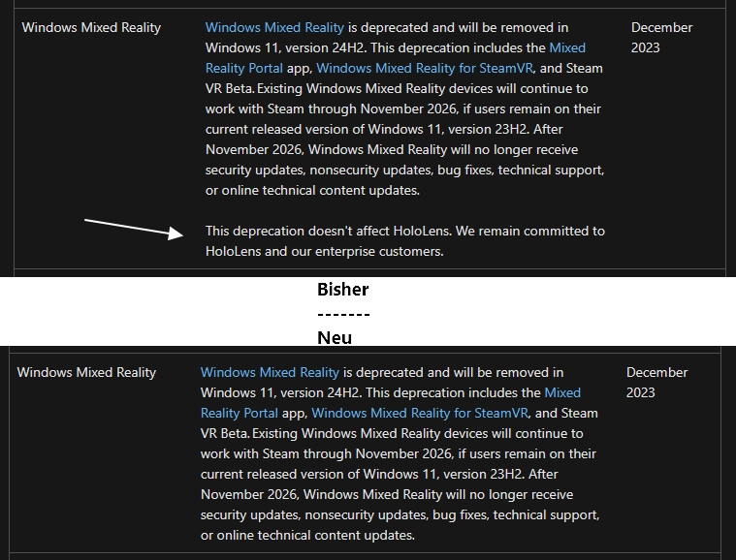Follow the Windows Mixed Reality for SteamVR link under Bisher

(x=425, y=69)
